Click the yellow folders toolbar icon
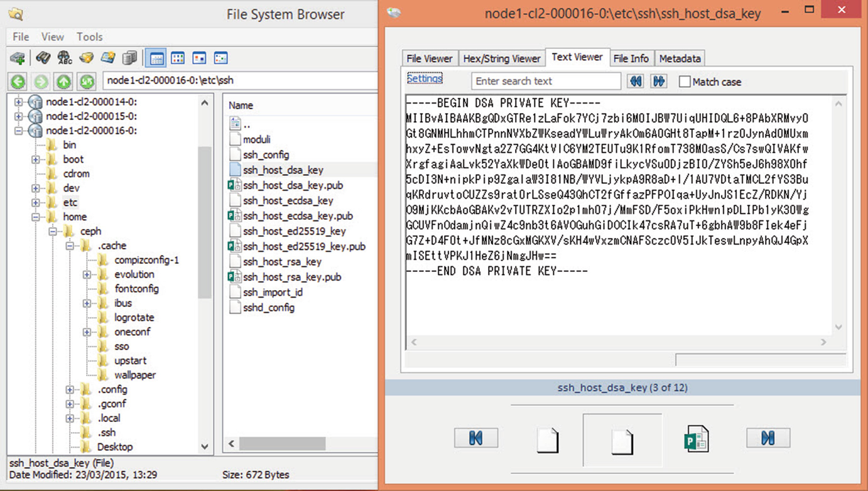 point(86,58)
